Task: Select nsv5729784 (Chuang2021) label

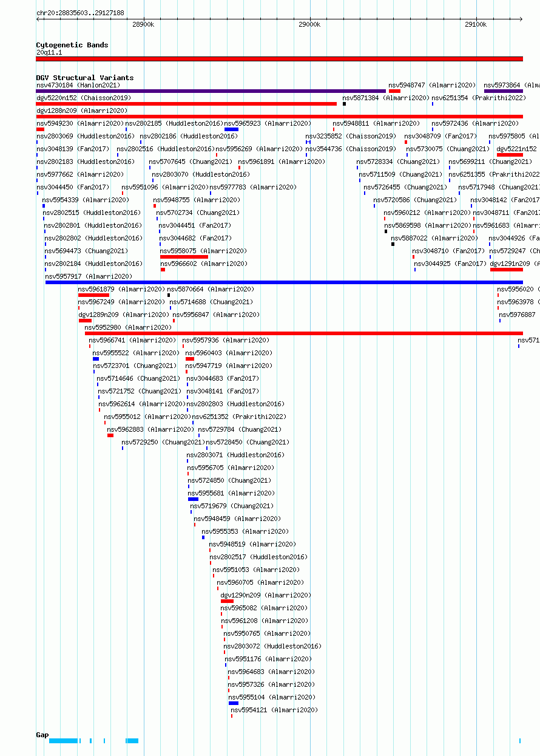Action: [240, 429]
